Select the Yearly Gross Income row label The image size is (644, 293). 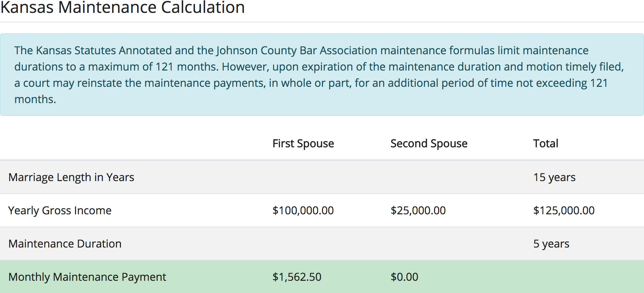60,210
